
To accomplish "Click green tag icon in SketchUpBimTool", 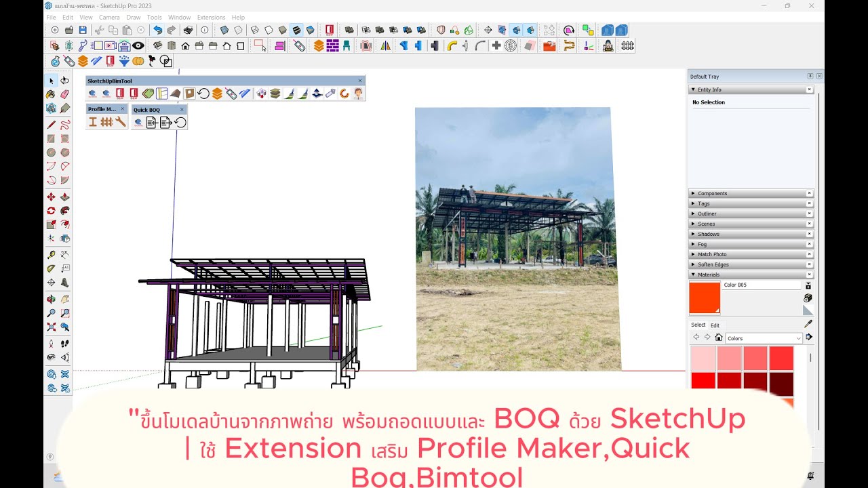I will (148, 94).
